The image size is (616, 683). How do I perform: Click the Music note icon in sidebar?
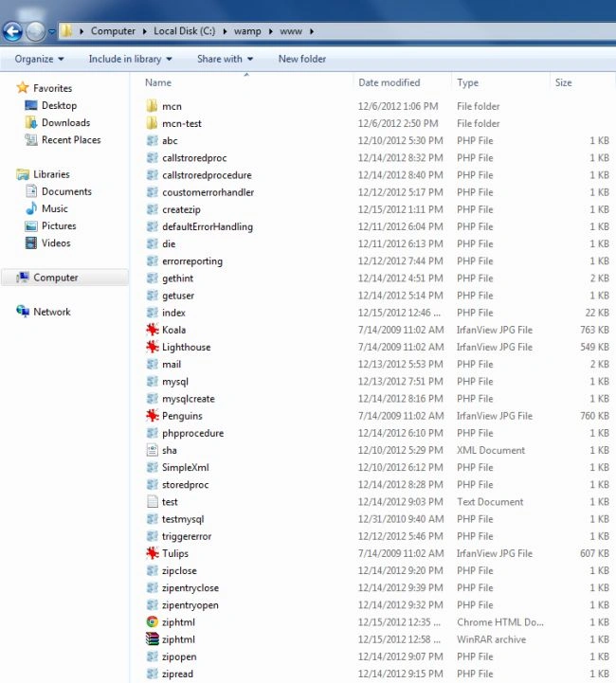[31, 208]
